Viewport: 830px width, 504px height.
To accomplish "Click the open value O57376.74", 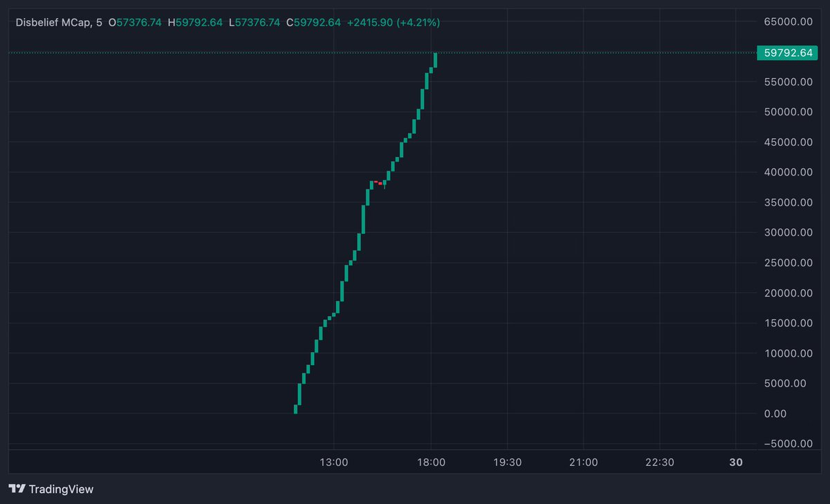I will [135, 23].
